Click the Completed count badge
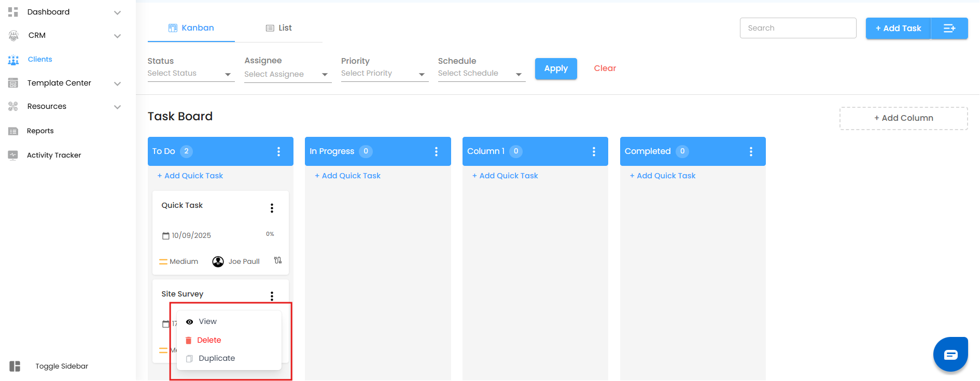This screenshot has height=381, width=980. point(682,151)
